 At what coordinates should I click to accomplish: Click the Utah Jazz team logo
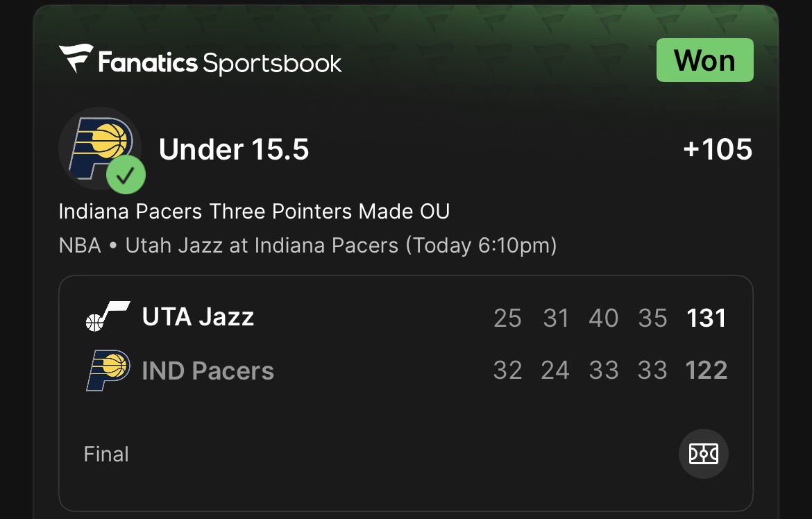(108, 317)
